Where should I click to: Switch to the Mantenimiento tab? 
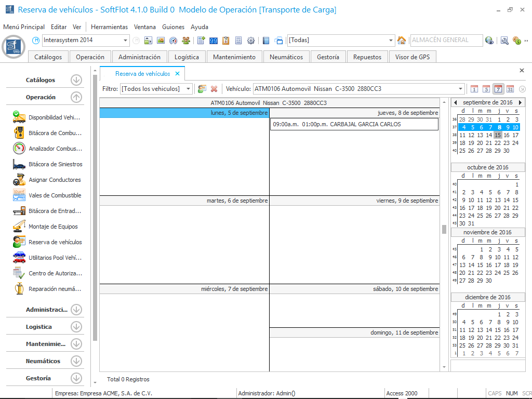point(234,57)
